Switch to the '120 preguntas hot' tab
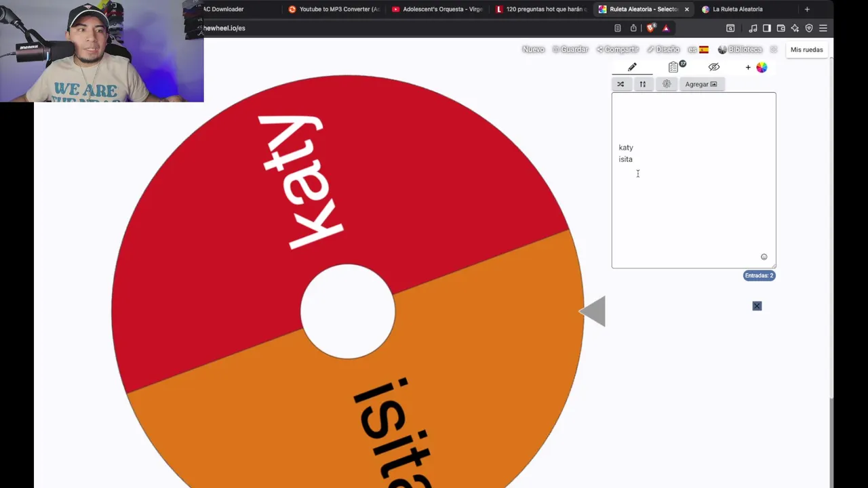Image resolution: width=868 pixels, height=488 pixels. (x=541, y=9)
